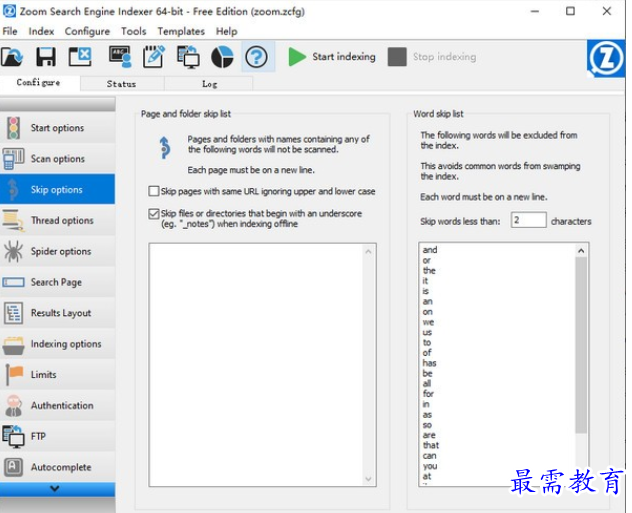Expand sidebar with bottom chevron arrow

(55, 488)
